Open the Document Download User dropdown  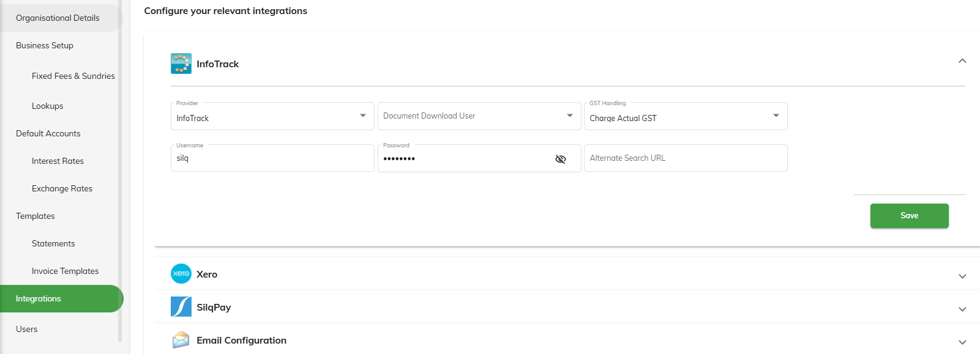coord(479,116)
